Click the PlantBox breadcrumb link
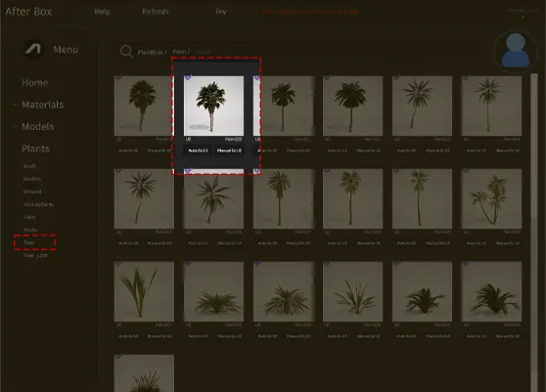 point(152,52)
